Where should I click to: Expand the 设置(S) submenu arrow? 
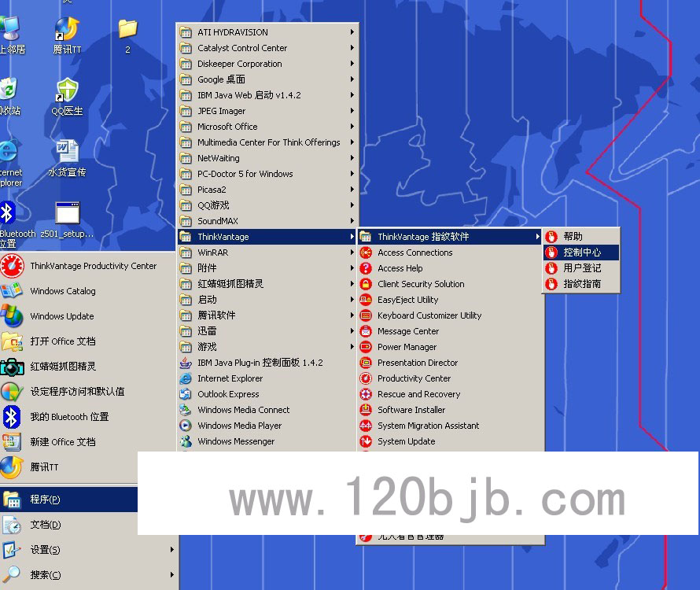tap(172, 550)
